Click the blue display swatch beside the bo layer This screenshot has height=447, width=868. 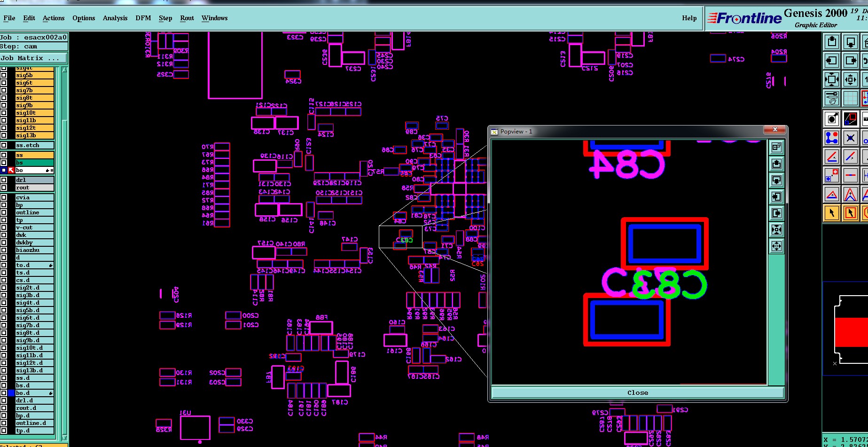(4, 170)
